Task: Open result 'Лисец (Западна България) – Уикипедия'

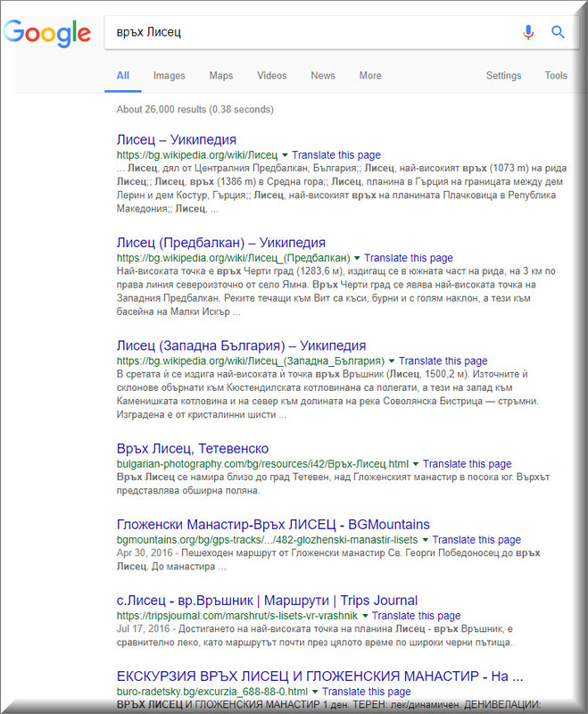Action: tap(241, 345)
